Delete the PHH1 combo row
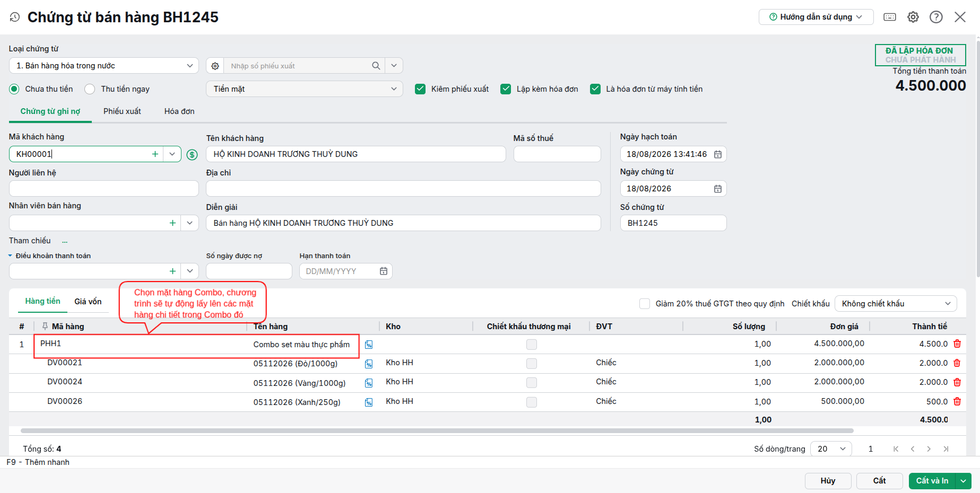The width and height of the screenshot is (980, 493). [957, 344]
